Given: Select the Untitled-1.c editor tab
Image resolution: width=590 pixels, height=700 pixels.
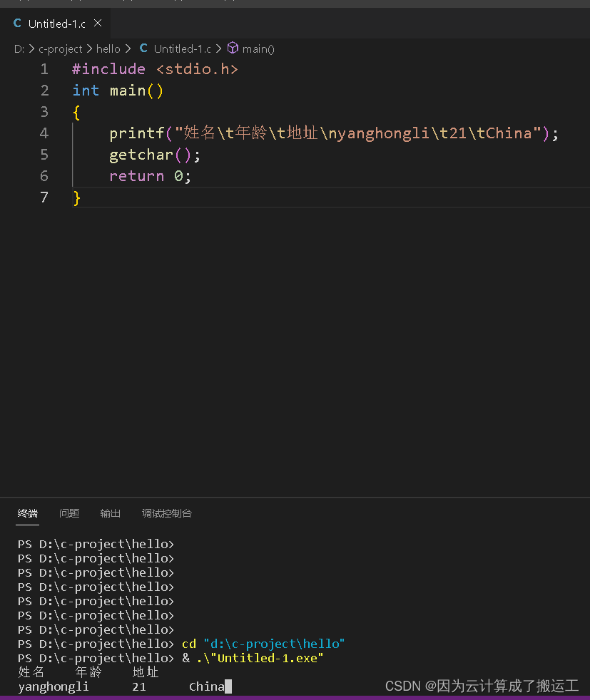Looking at the screenshot, I should tap(57, 23).
